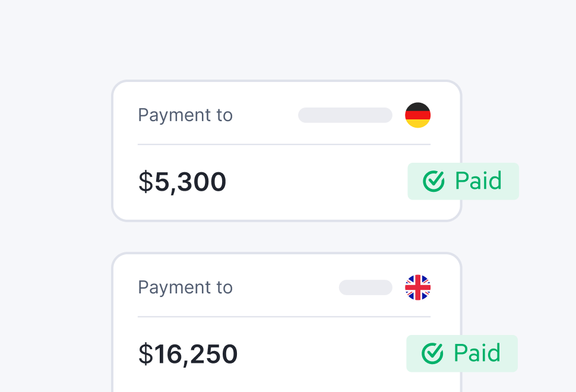This screenshot has width=576, height=392.
Task: Select the Paid badge on the $16,250 card
Action: coord(462,353)
